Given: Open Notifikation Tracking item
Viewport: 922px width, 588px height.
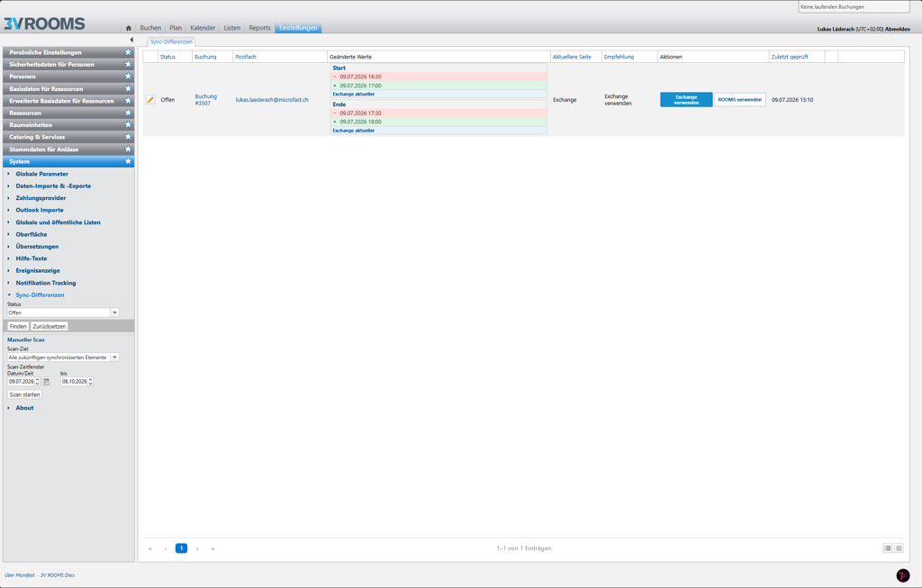Looking at the screenshot, I should (x=45, y=283).
